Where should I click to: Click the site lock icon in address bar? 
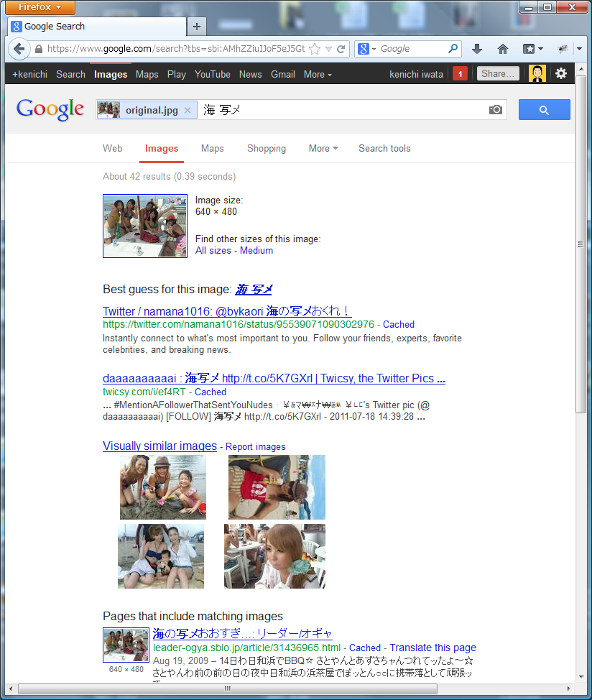coord(39,49)
